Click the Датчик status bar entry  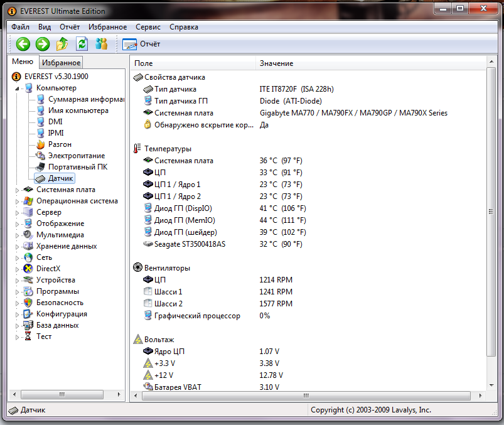[x=27, y=410]
